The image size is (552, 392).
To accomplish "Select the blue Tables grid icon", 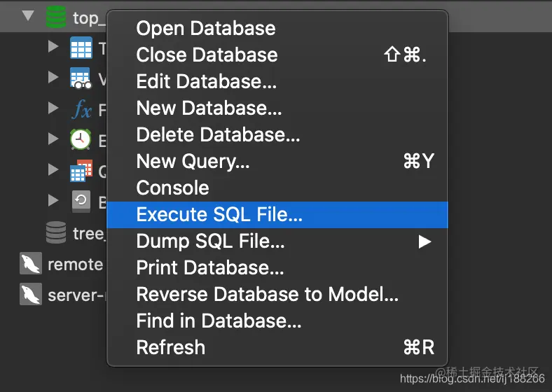I will coord(81,48).
